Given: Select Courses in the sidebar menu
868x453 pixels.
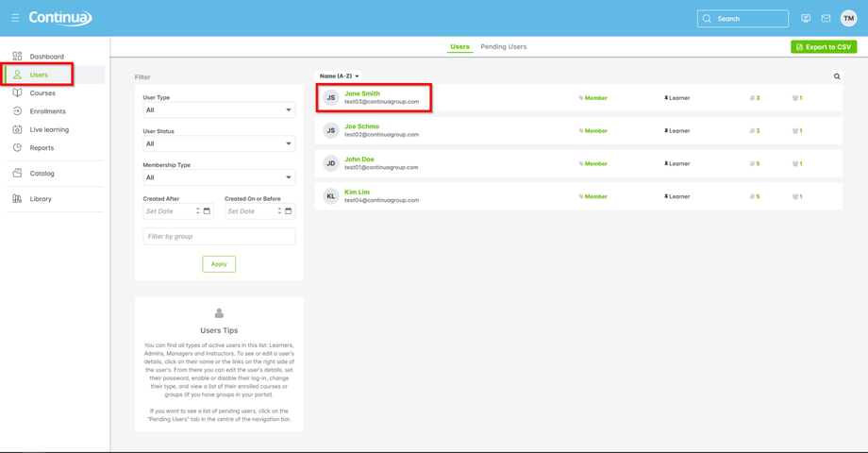Looking at the screenshot, I should point(42,93).
